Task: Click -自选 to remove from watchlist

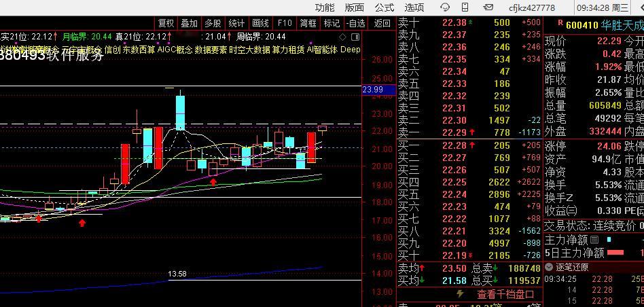Action: click(355, 23)
